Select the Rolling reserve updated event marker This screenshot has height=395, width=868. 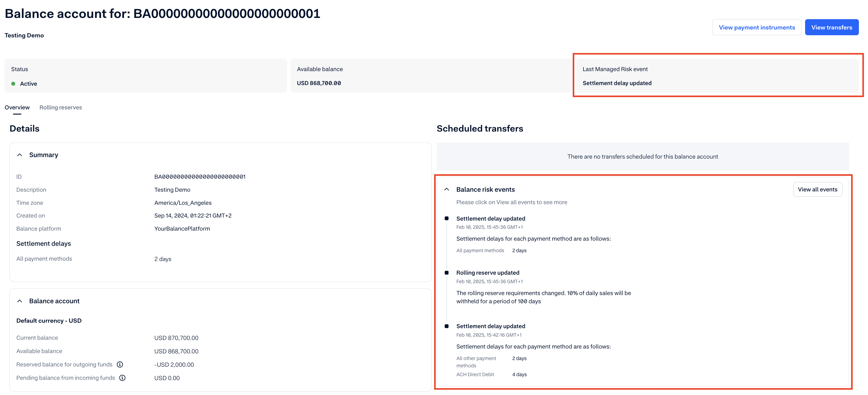[x=446, y=273]
